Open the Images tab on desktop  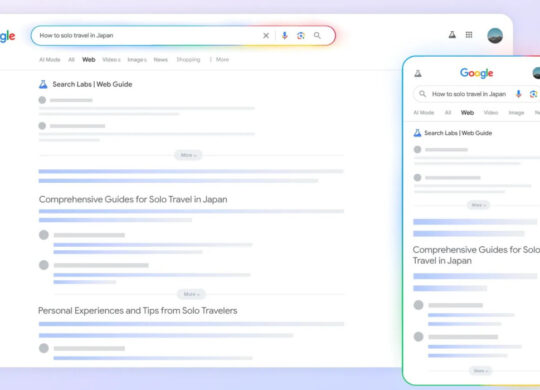click(137, 60)
